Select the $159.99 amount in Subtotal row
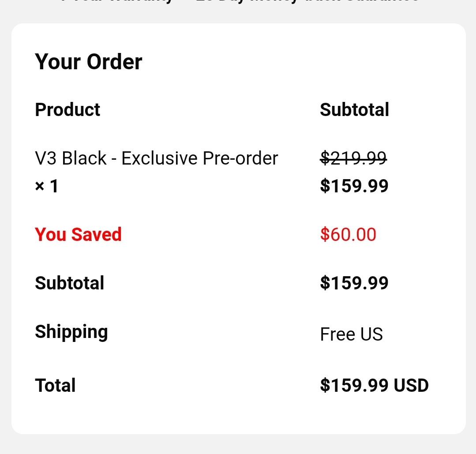Viewport: 476px width, 454px height. [354, 283]
